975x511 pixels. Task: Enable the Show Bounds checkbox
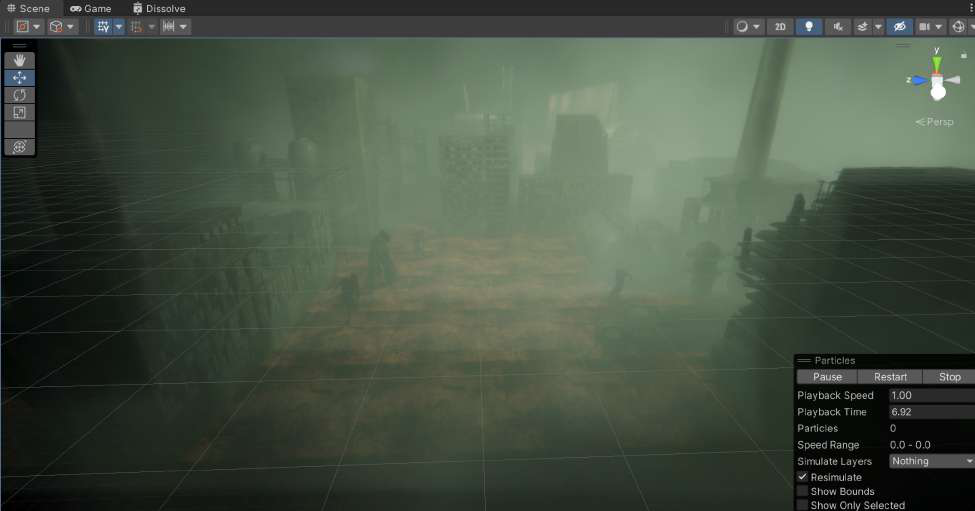coord(803,491)
